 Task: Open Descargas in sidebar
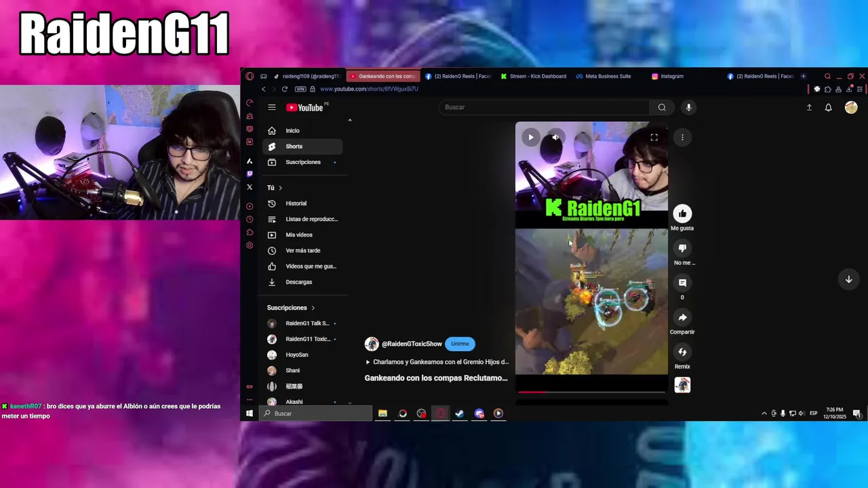[x=301, y=282]
